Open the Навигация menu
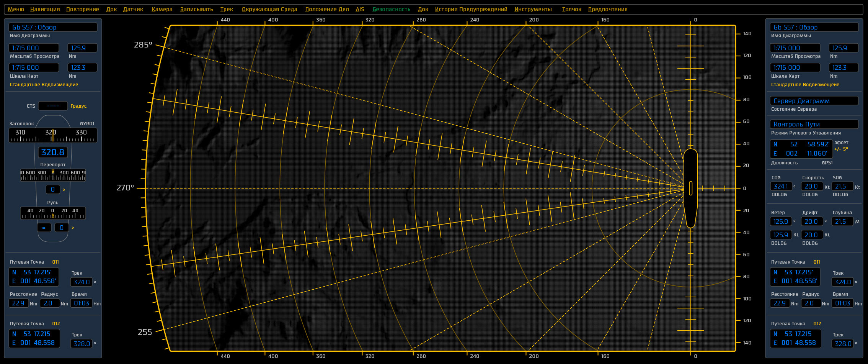The image size is (868, 364). coord(45,9)
